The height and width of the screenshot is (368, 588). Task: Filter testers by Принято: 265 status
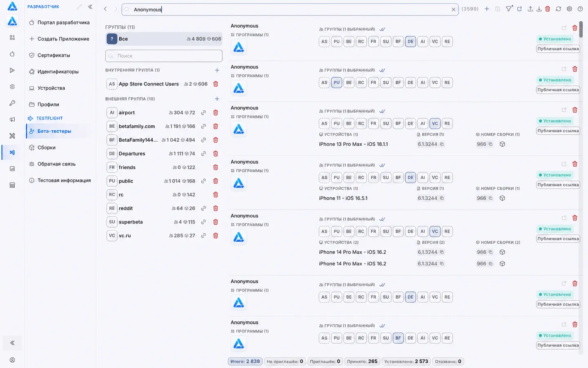(x=362, y=361)
